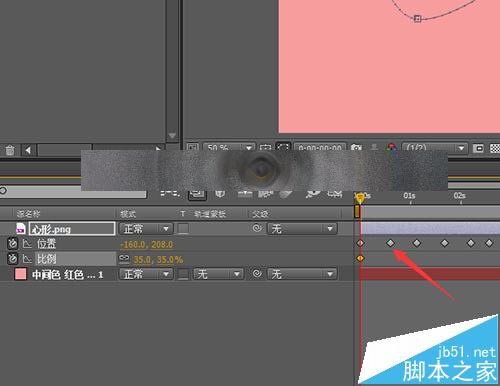Click the graph icon next to 位置
This screenshot has height=386, width=500.
(x=27, y=244)
